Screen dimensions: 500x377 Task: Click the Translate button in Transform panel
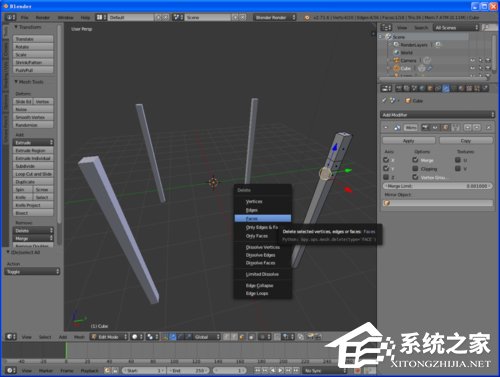click(33, 39)
